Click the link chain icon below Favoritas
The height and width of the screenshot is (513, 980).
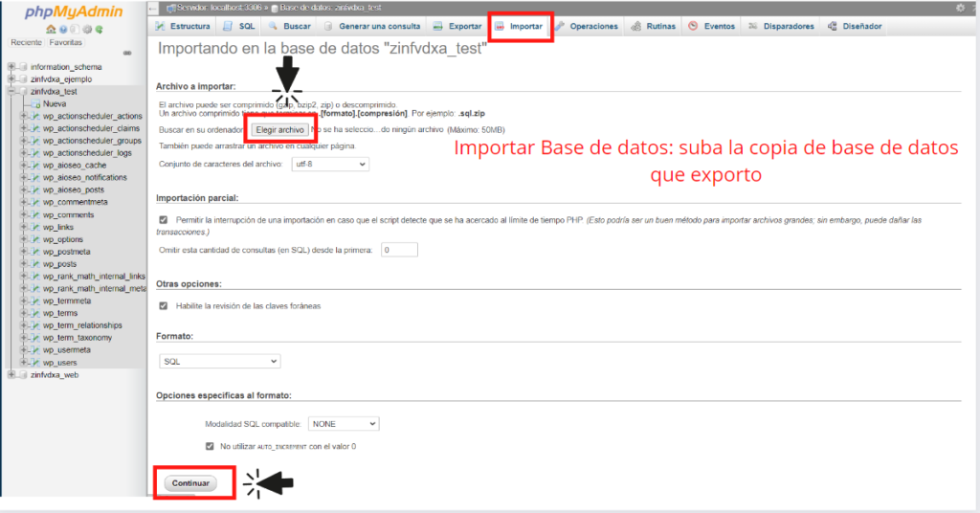click(x=127, y=53)
